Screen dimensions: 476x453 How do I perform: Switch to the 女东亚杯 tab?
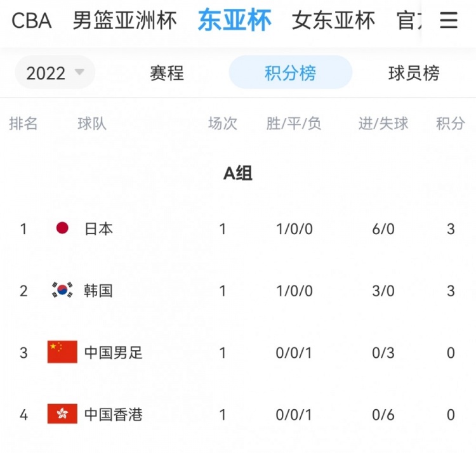(333, 21)
